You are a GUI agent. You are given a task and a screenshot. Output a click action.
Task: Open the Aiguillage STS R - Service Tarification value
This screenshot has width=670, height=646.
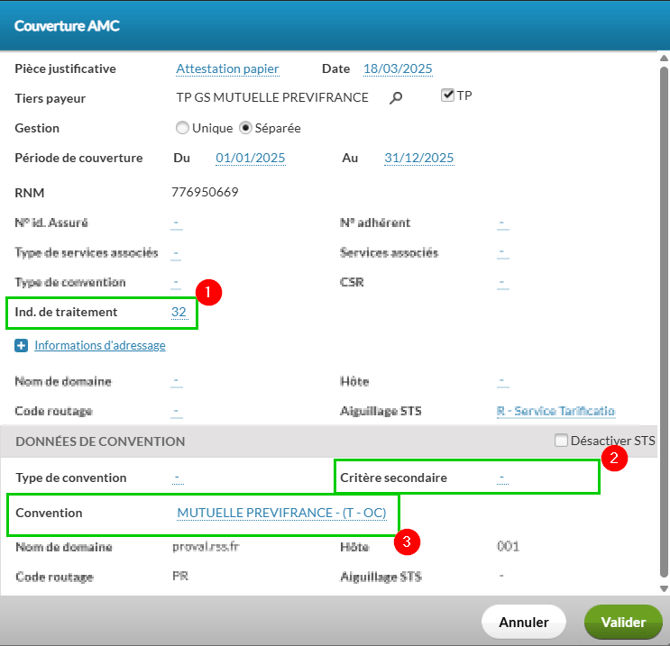pyautogui.click(x=555, y=411)
